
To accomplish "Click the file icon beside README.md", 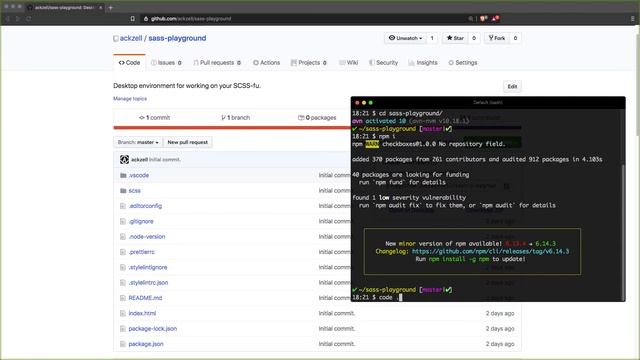I will pyautogui.click(x=122, y=298).
